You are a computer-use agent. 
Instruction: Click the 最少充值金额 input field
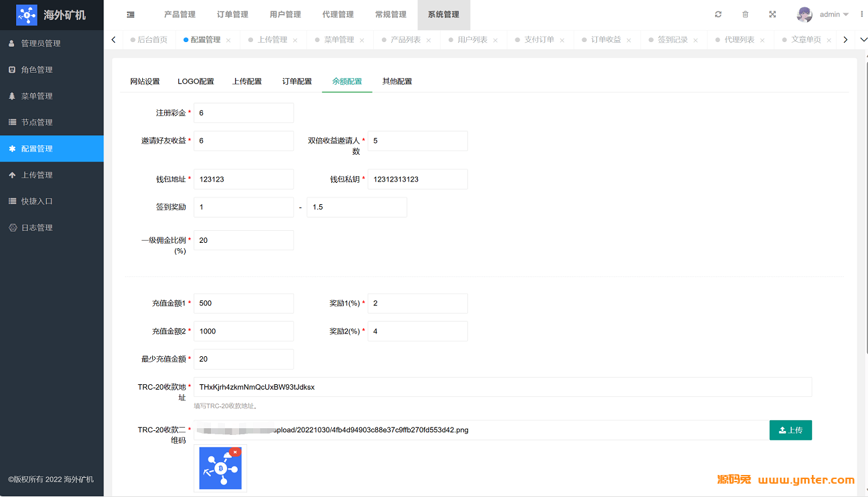click(x=244, y=359)
